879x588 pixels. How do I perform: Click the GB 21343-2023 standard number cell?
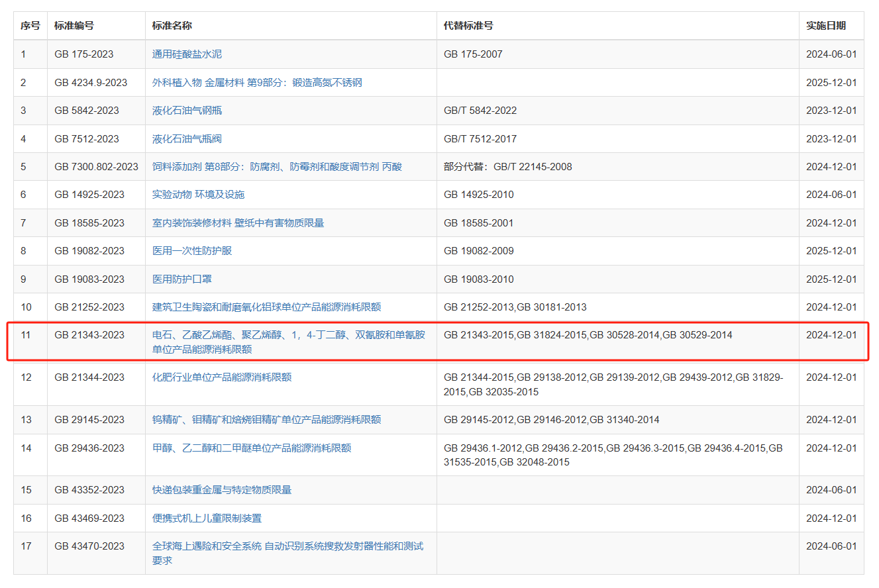[x=89, y=335]
